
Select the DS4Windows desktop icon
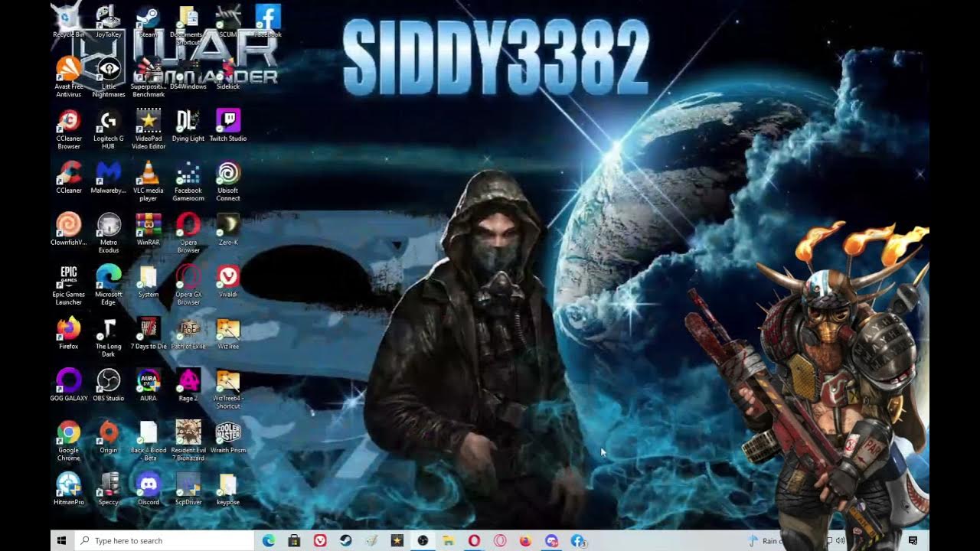point(188,73)
